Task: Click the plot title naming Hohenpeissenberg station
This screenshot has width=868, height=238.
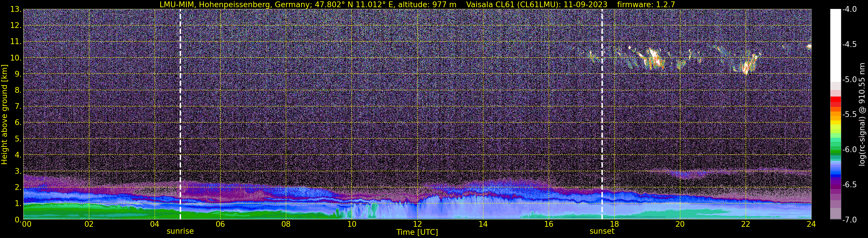Action: click(417, 4)
